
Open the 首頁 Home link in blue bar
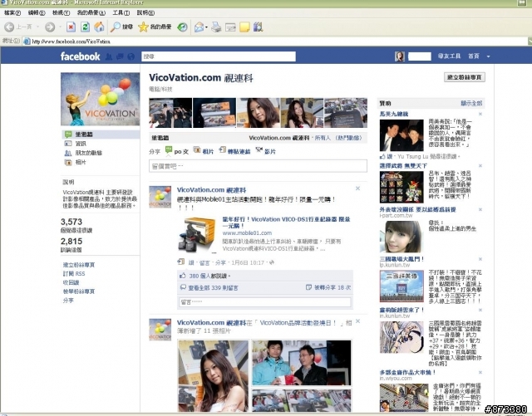click(x=474, y=56)
